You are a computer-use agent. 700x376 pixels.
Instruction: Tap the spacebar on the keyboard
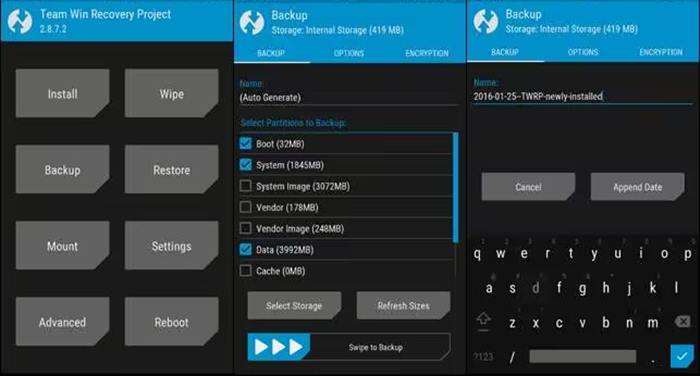tap(582, 356)
